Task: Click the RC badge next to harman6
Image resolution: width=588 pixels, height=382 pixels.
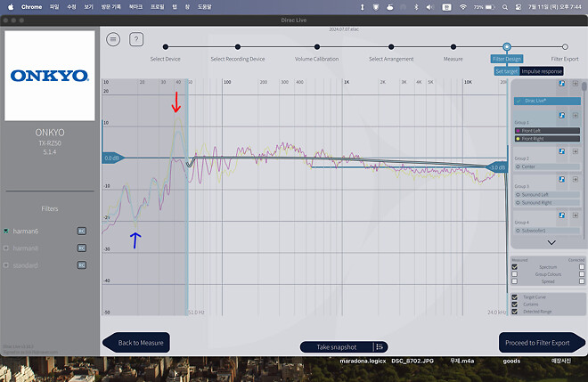Action: tap(81, 231)
